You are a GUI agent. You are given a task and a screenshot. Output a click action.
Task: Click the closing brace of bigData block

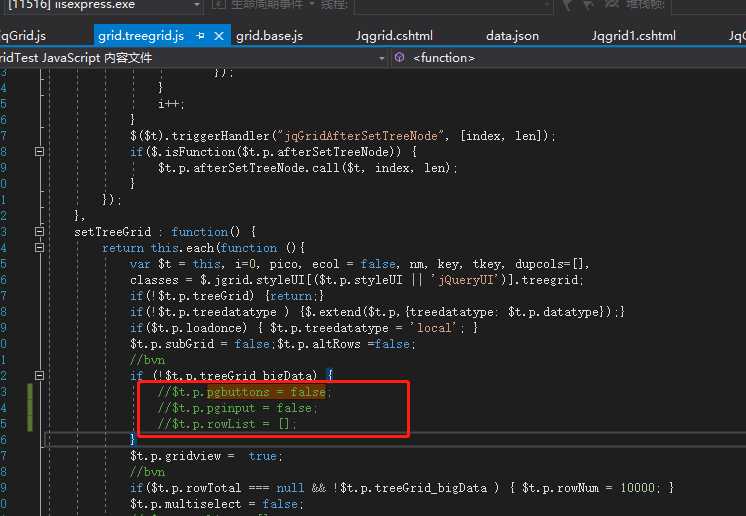133,439
